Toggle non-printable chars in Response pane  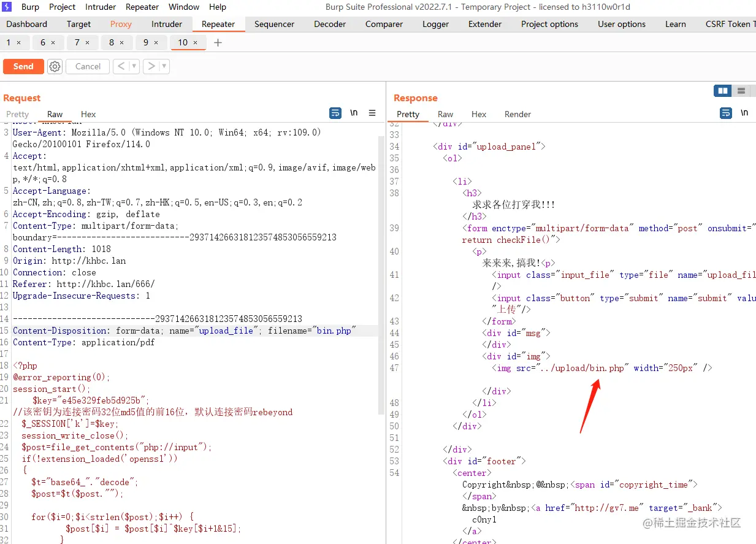tap(744, 113)
